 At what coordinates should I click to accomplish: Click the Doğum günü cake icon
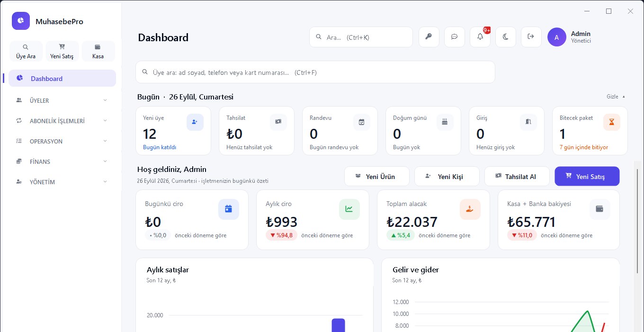445,122
